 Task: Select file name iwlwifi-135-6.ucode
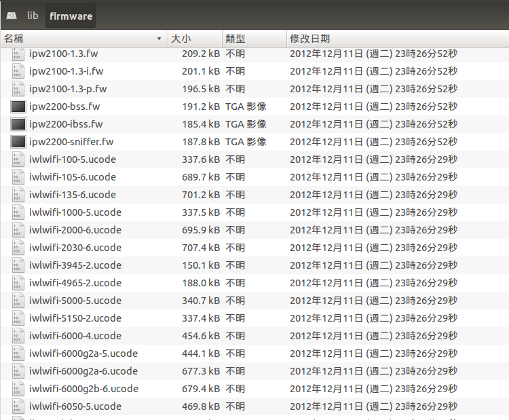[x=73, y=195]
